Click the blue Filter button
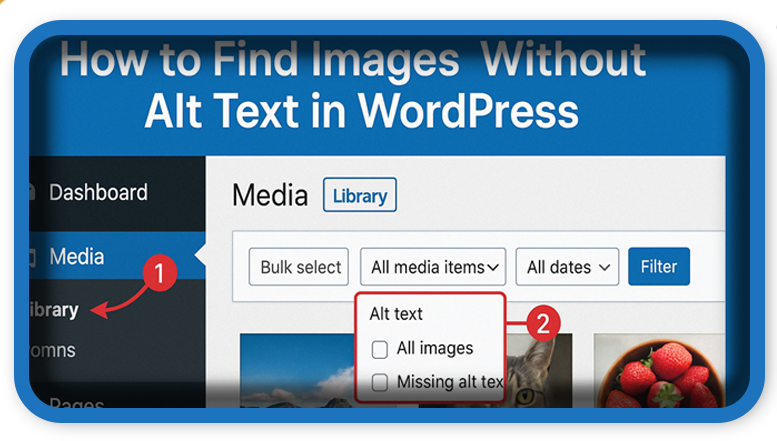Viewport: 777px width, 441px height. (659, 267)
